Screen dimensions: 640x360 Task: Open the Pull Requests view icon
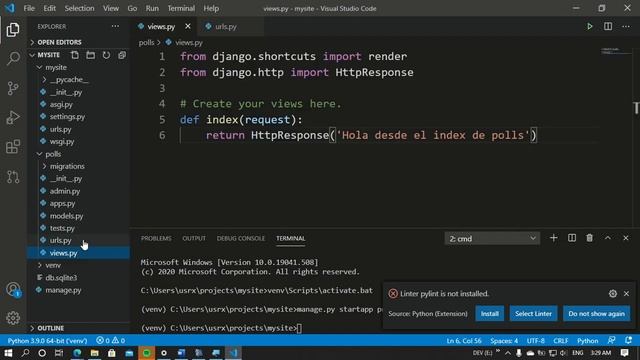(13, 176)
